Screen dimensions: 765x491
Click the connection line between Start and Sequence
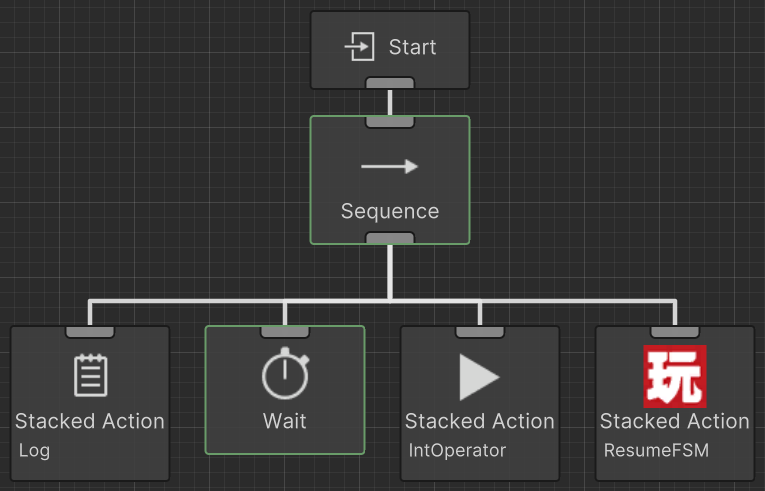coord(390,102)
